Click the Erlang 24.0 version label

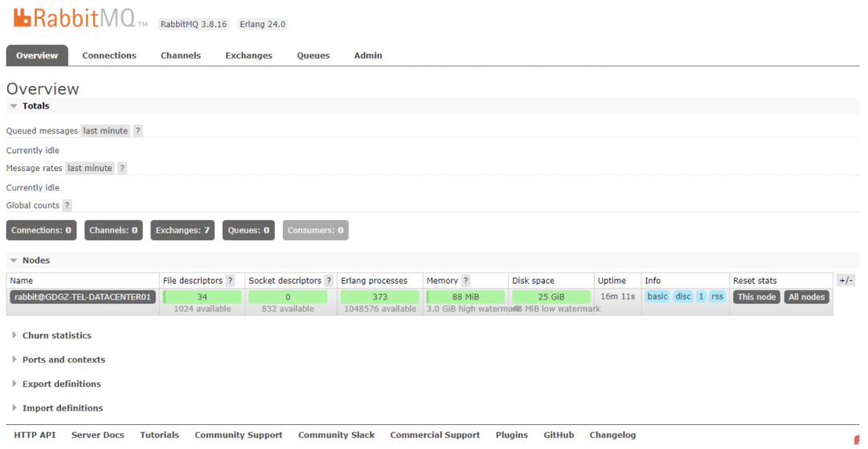pyautogui.click(x=262, y=24)
